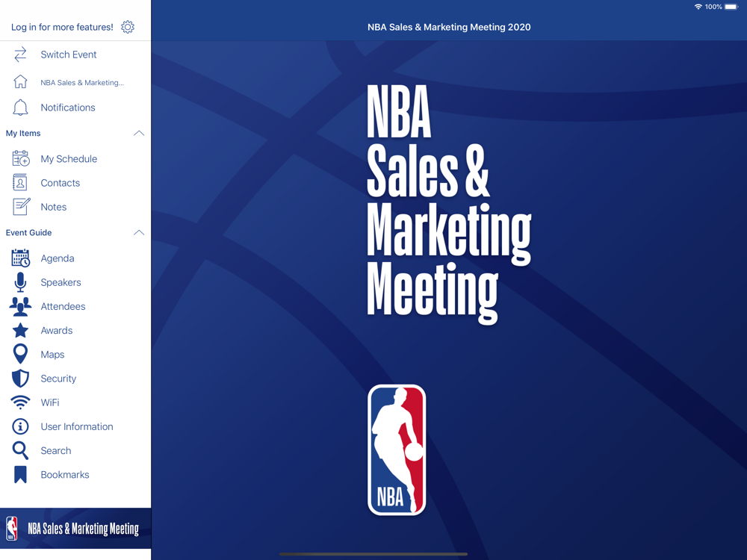Click the Agenda calendar clock icon

(x=20, y=258)
